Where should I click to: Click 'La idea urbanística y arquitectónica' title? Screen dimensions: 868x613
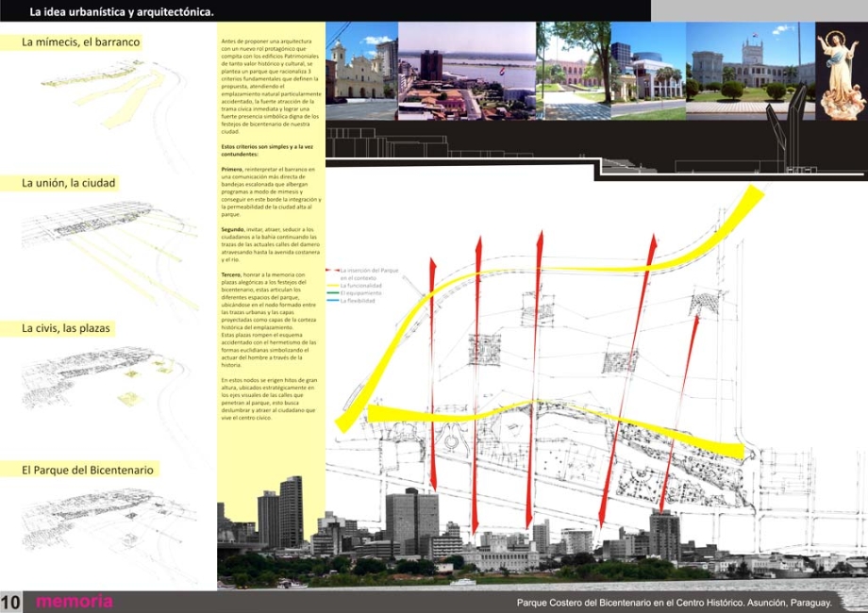coord(122,13)
